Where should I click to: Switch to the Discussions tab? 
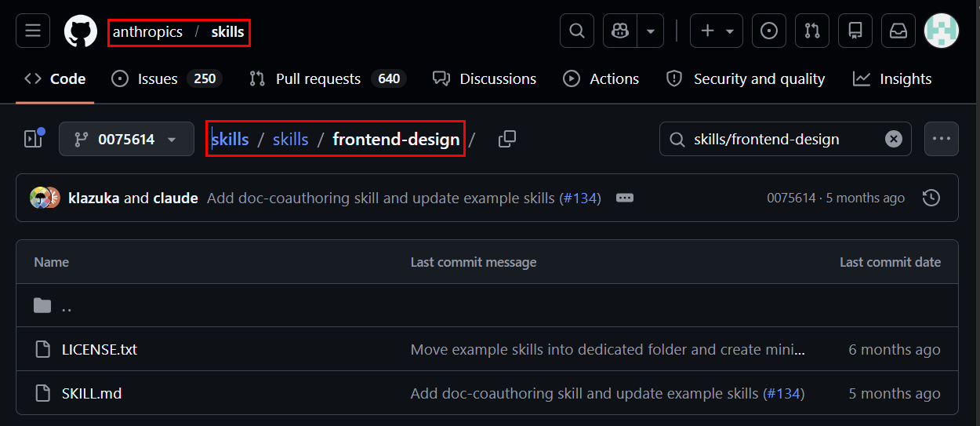[x=485, y=78]
